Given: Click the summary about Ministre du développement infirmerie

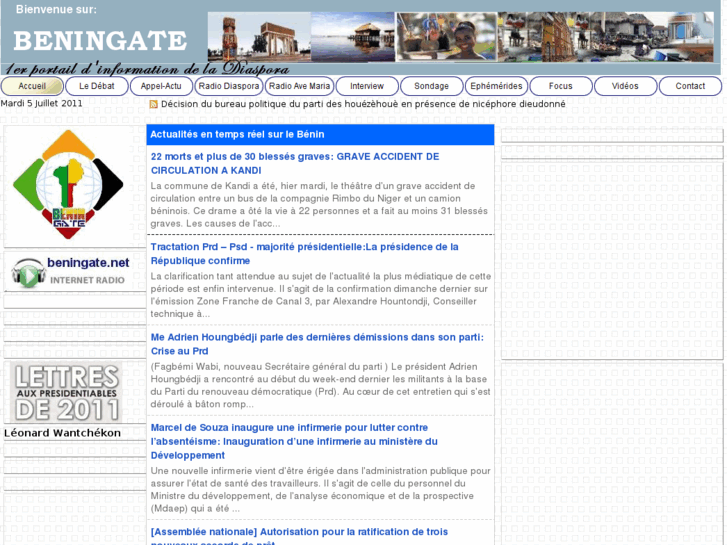Looking at the screenshot, I should 320,490.
